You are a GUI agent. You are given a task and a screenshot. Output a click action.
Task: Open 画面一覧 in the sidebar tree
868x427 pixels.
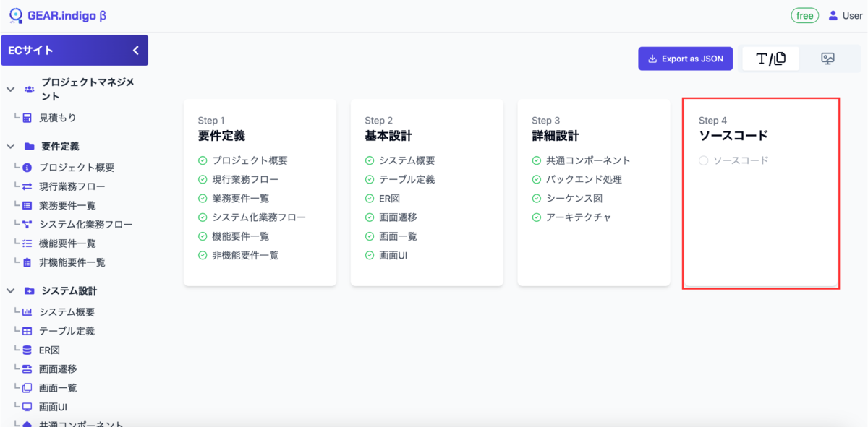click(x=58, y=388)
